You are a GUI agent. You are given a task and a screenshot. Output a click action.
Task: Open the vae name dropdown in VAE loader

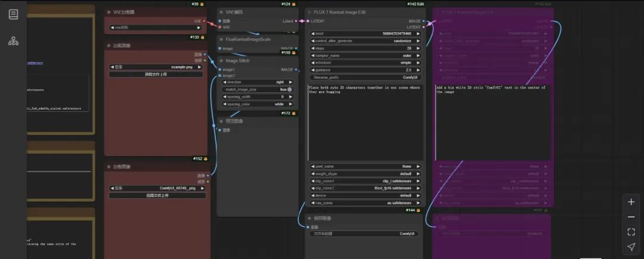tap(156, 27)
